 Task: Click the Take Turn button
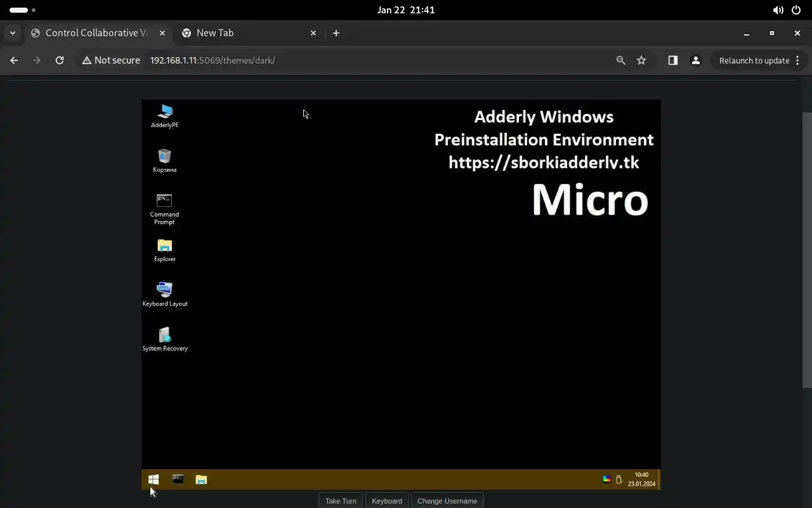click(341, 500)
